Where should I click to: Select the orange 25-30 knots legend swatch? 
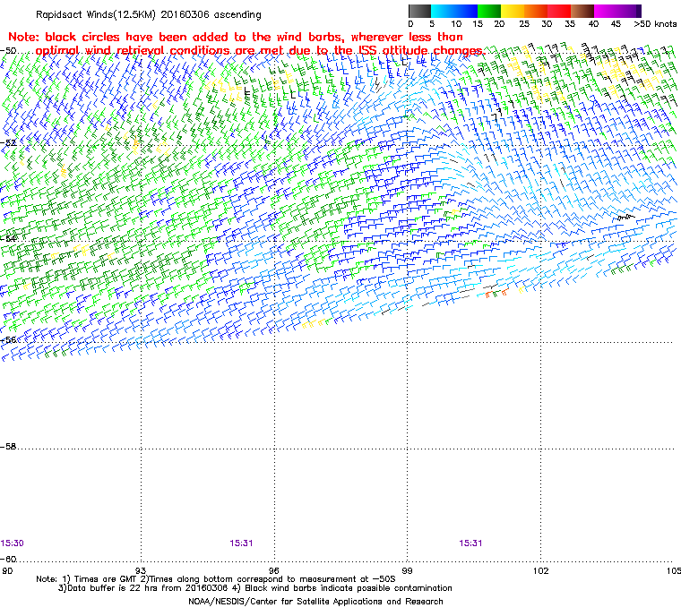(536, 11)
